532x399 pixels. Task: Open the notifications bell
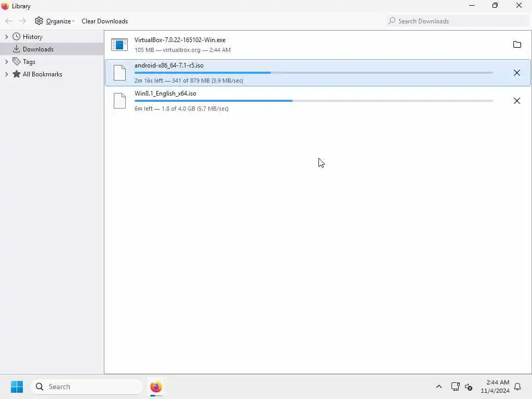pos(517,387)
